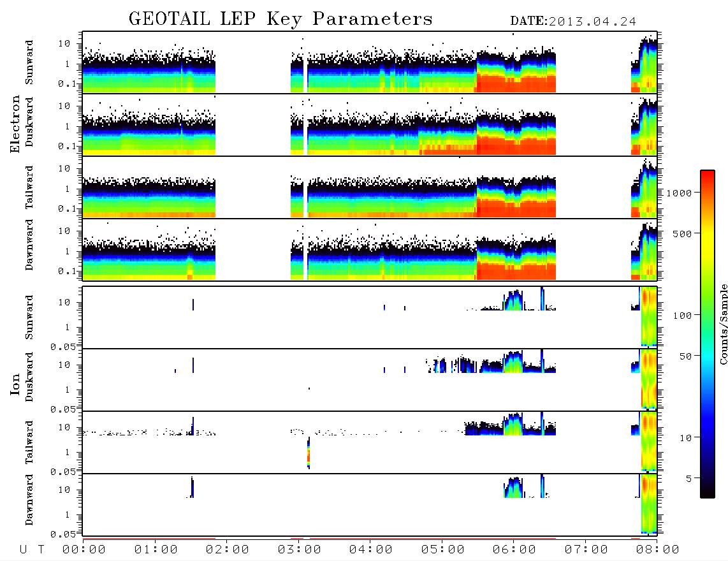Click the Electron Sunward spectrogram at 01:00
The image size is (728, 561).
tap(155, 75)
